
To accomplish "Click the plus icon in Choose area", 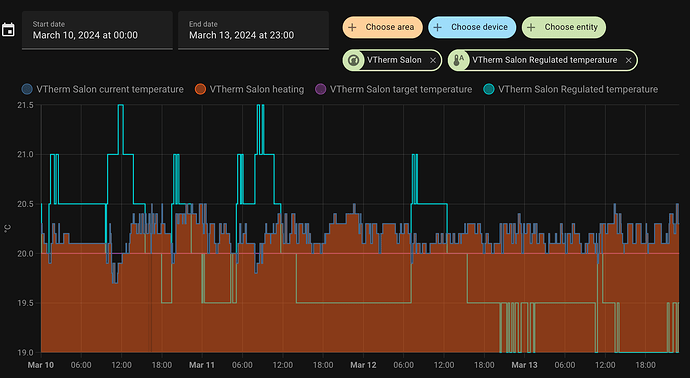I will click(x=352, y=27).
